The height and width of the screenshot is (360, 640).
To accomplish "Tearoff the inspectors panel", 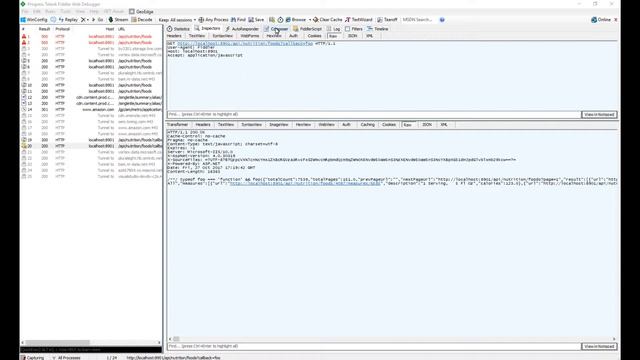I will (x=387, y=20).
